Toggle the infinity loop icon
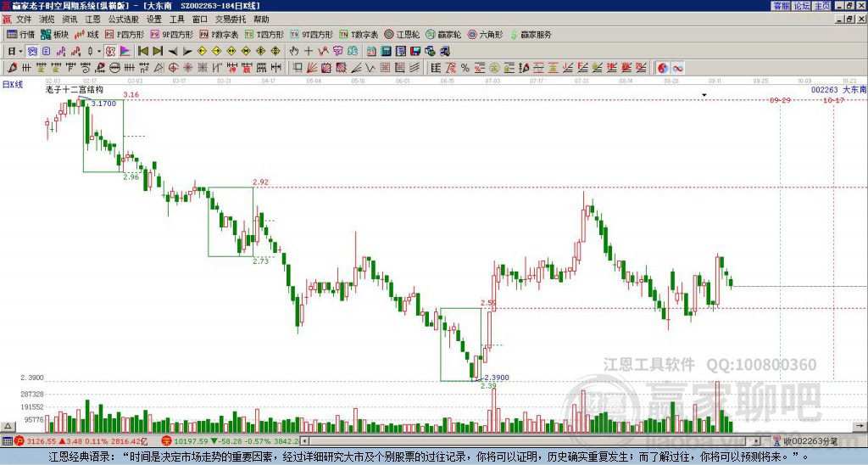 pos(677,68)
